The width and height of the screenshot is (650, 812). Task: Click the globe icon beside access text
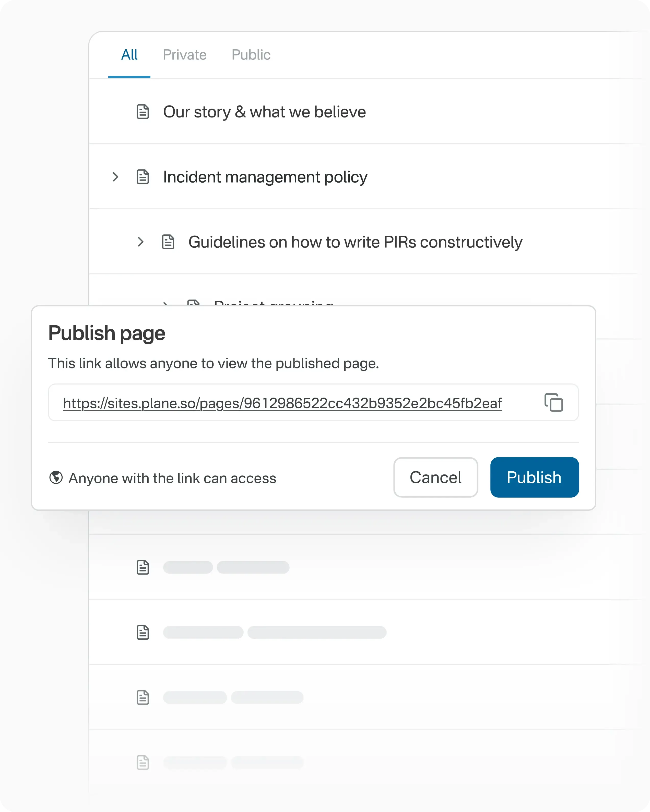pos(56,477)
